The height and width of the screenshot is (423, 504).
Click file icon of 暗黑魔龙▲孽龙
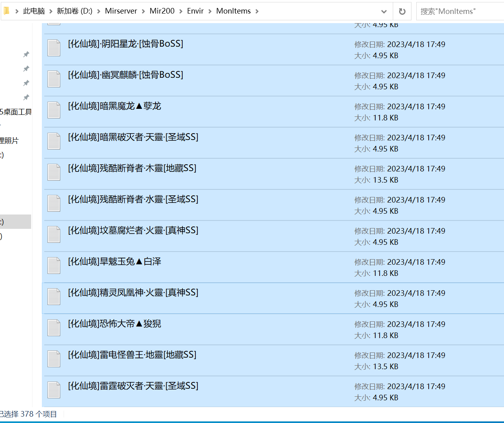[54, 110]
